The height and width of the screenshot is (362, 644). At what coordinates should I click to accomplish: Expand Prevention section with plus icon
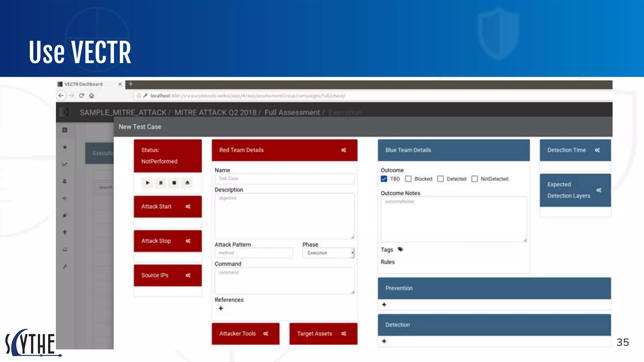(384, 304)
